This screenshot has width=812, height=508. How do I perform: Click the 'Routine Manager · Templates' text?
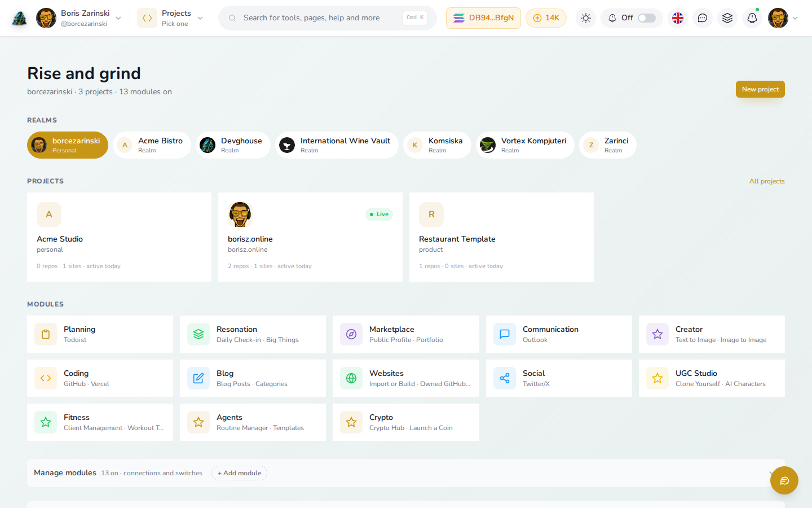[260, 428]
